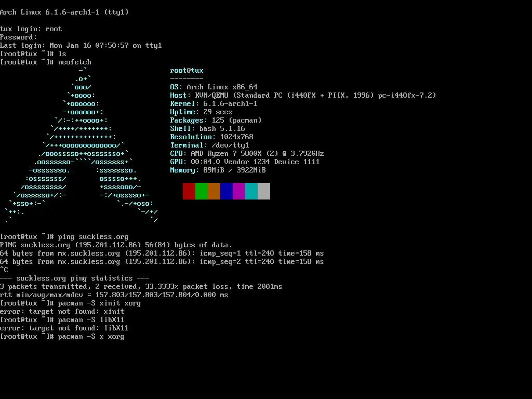Click the 'Terminal: /dev/tty1' line
Image resolution: width=532 pixels, height=399 pixels.
tap(210, 145)
